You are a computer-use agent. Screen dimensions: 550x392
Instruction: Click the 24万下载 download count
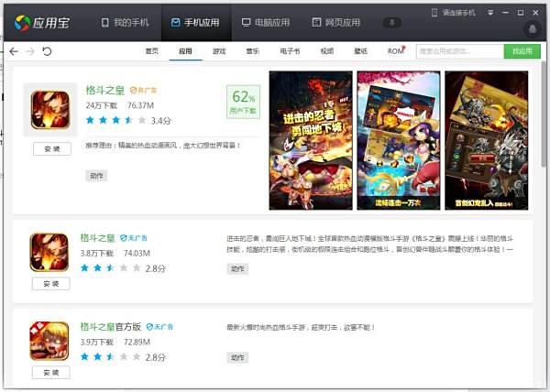coord(102,105)
